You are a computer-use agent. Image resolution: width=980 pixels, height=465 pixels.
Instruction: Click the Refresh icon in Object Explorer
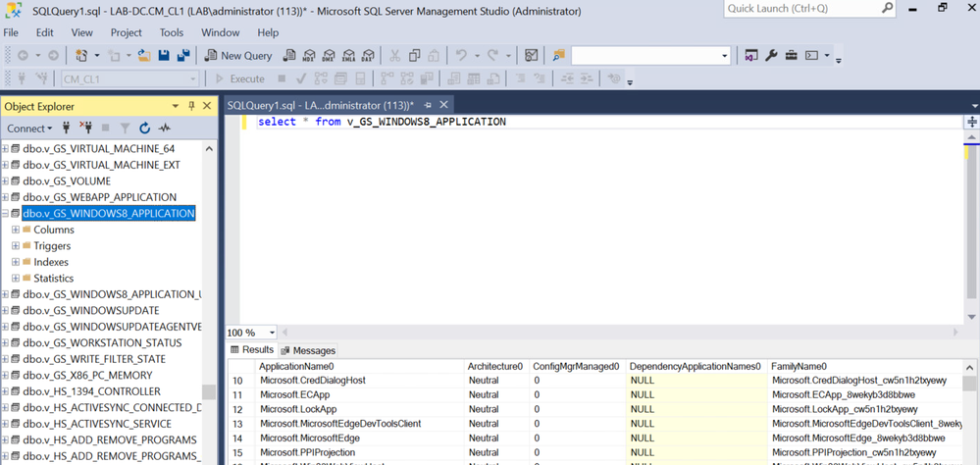click(x=144, y=129)
